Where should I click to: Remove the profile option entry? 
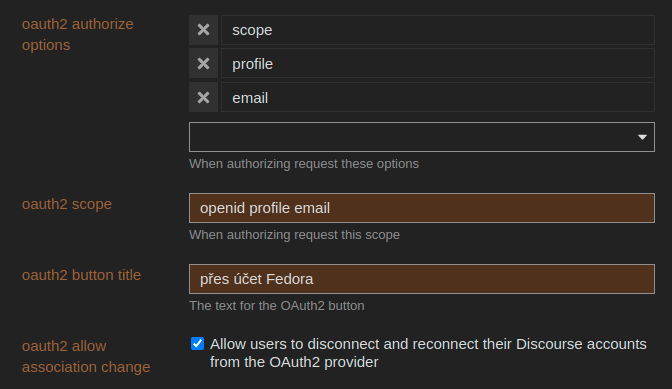click(204, 63)
